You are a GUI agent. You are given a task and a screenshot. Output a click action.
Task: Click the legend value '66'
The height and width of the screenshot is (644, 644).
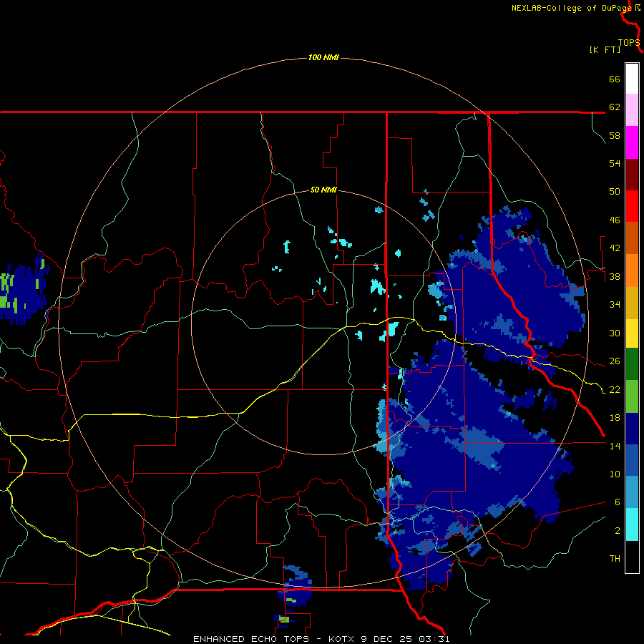(x=615, y=79)
